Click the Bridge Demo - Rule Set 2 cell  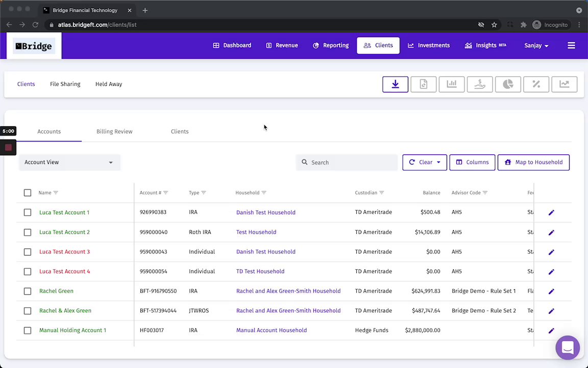(484, 311)
